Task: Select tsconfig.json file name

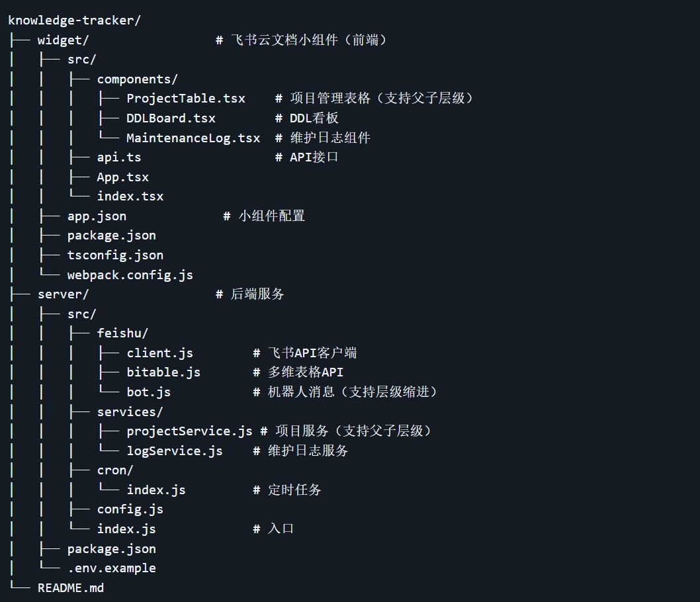Action: point(115,255)
